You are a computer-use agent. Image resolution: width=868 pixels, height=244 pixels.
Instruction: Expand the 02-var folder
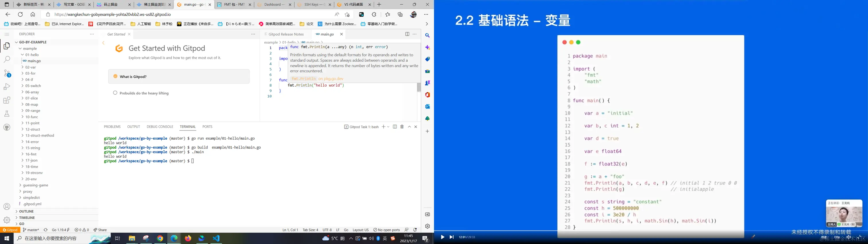pyautogui.click(x=22, y=67)
